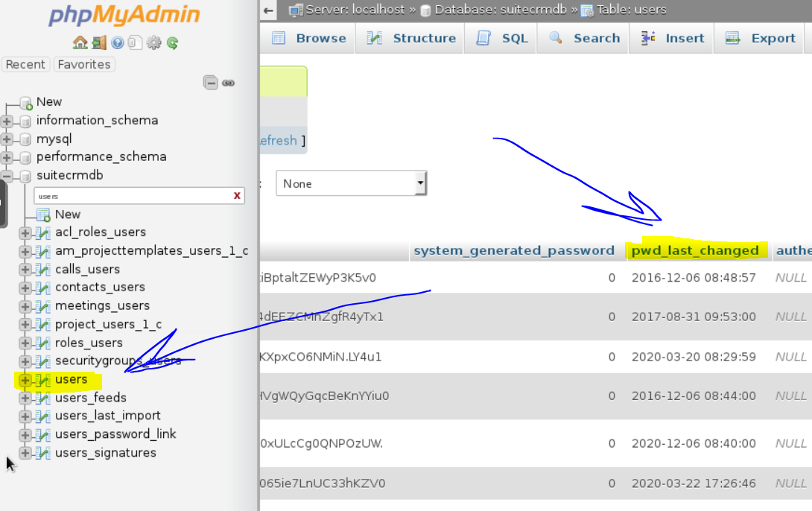Image resolution: width=812 pixels, height=511 pixels.
Task: Expand the users table node
Action: [25, 380]
